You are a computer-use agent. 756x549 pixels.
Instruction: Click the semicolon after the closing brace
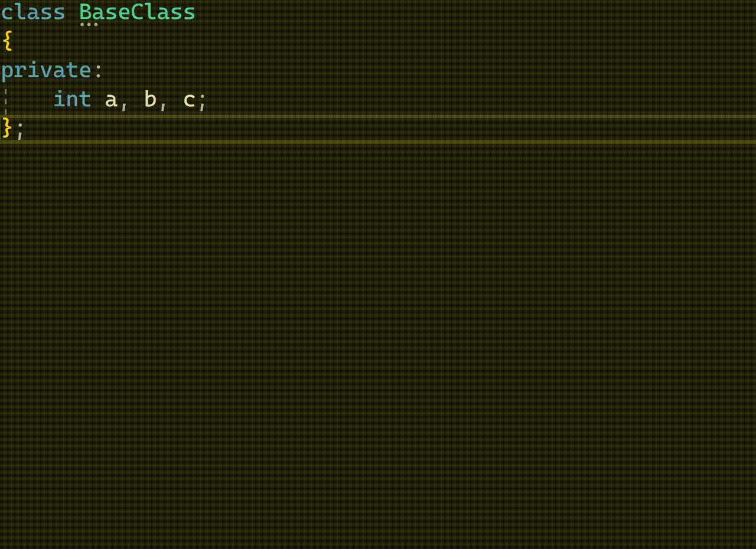point(20,130)
